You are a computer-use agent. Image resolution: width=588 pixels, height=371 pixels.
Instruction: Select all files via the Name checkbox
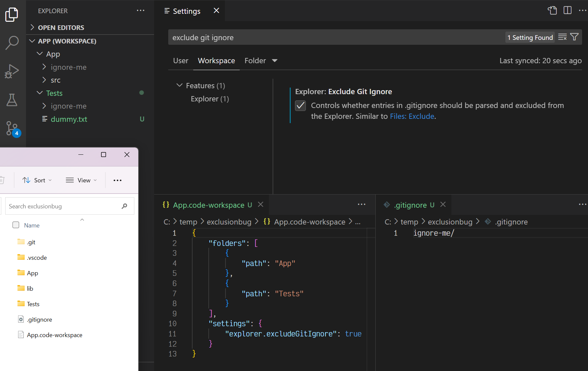pos(15,225)
